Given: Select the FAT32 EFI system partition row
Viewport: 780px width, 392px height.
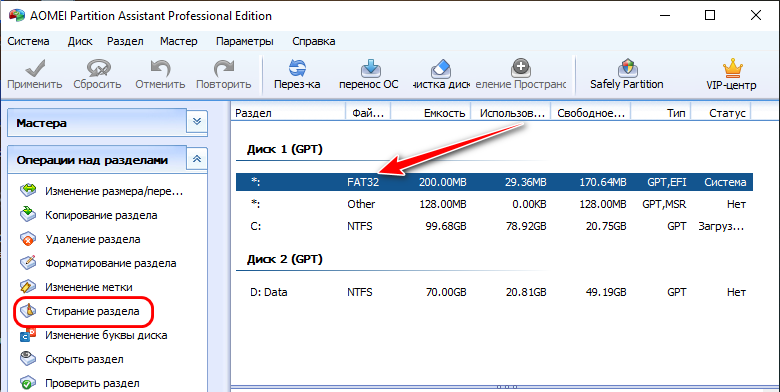Looking at the screenshot, I should tap(494, 182).
